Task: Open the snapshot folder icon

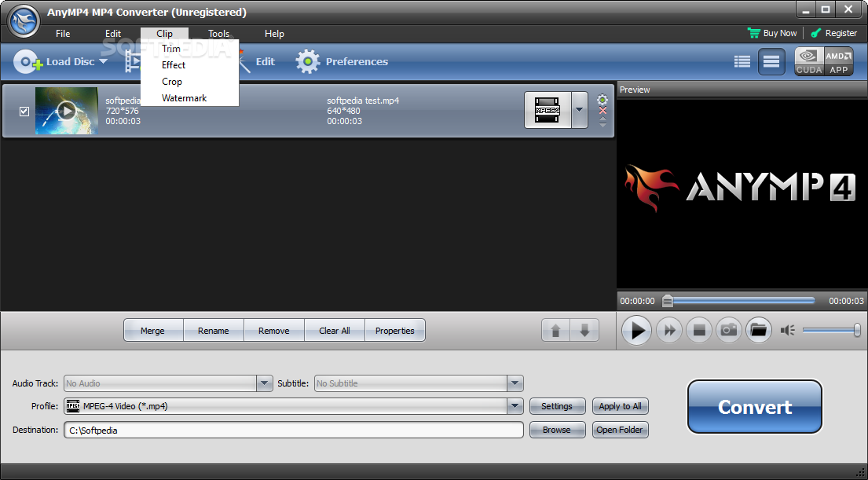Action: [x=758, y=331]
